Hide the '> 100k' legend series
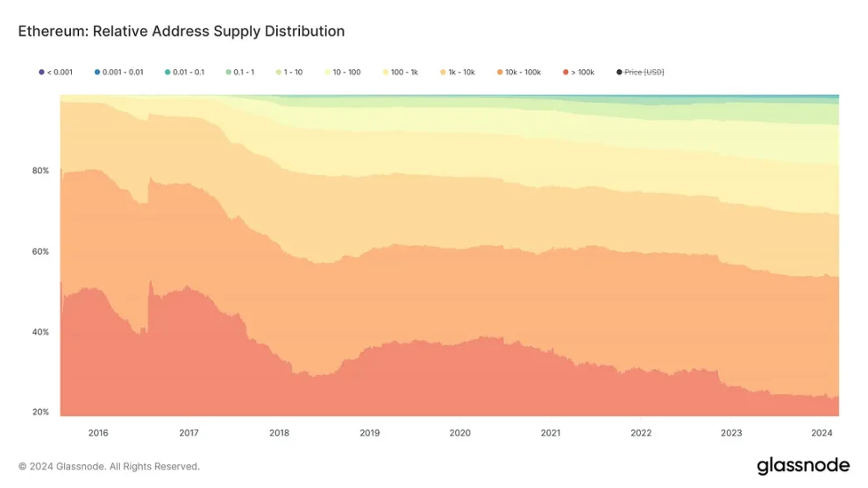The image size is (868, 488). (x=579, y=73)
